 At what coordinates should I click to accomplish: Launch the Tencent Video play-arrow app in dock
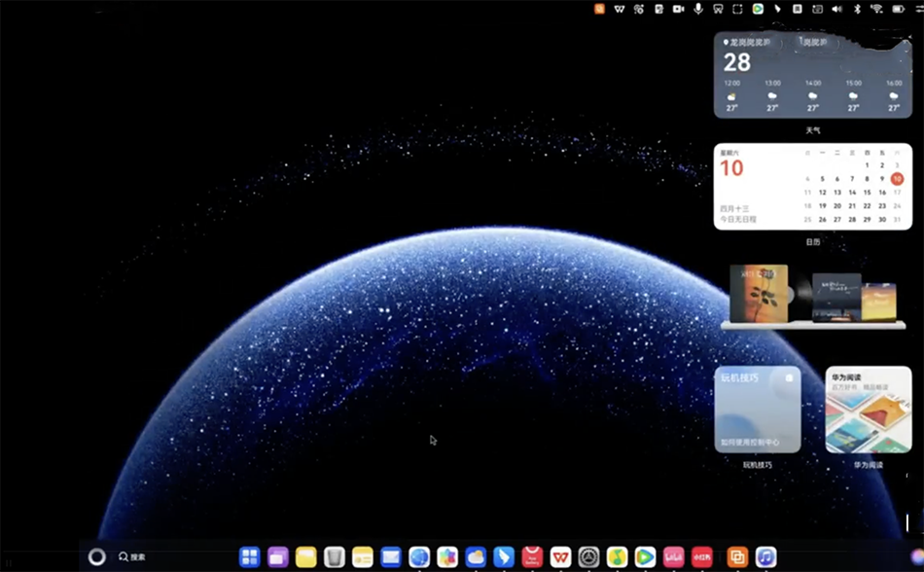pos(645,556)
